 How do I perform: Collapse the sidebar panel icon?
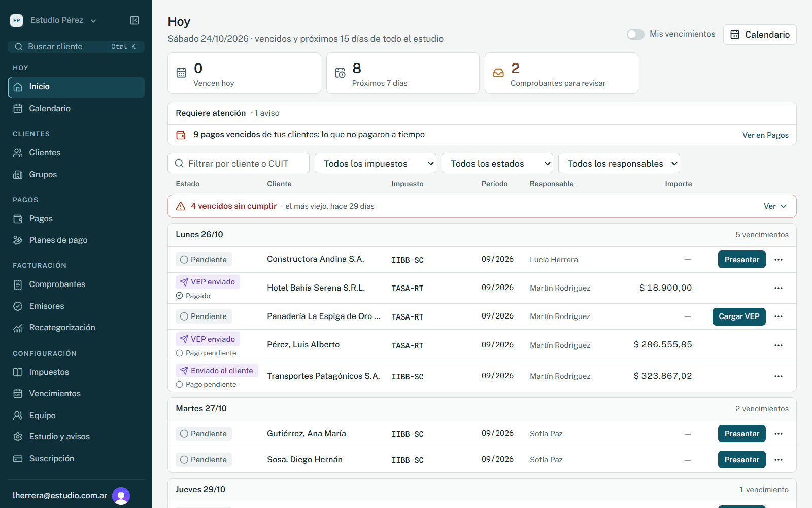tap(134, 20)
